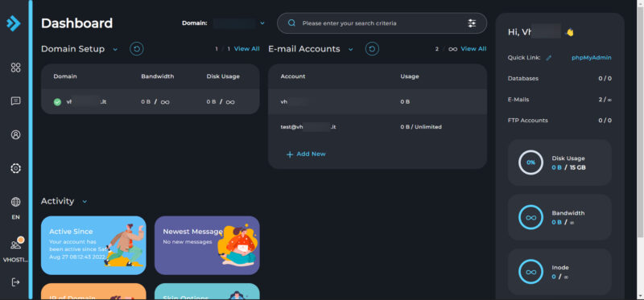This screenshot has height=300, width=644.
Task: Click into the search criteria field
Action: pyautogui.click(x=382, y=23)
